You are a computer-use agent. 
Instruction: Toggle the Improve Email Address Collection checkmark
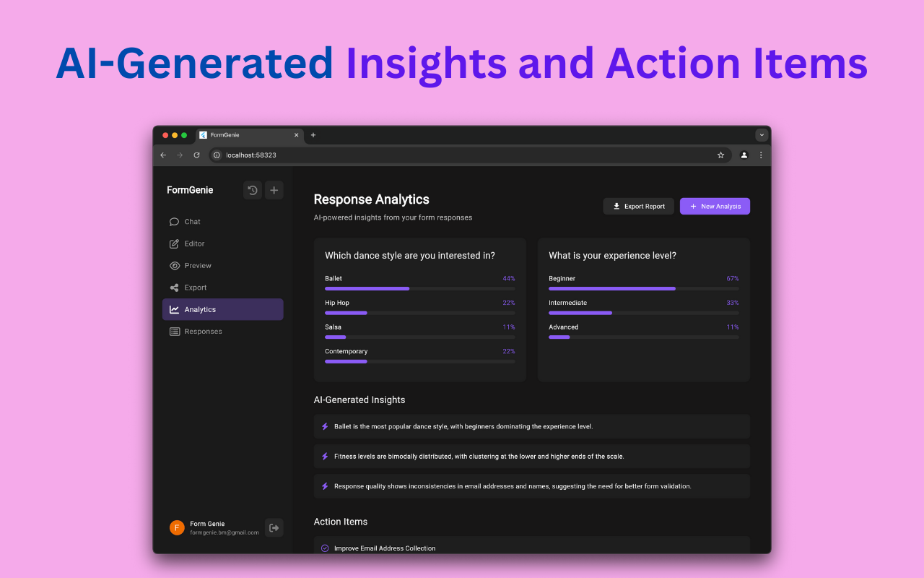(325, 548)
